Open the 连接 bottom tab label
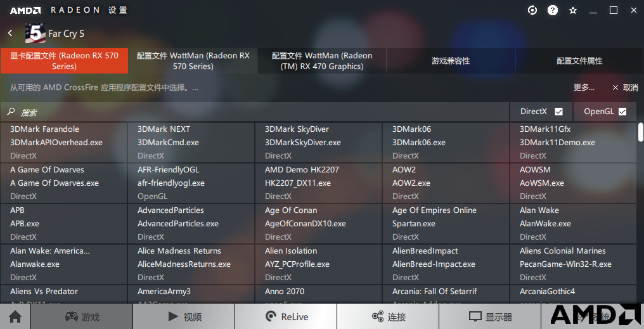Screen dimensions: 644x329 pyautogui.click(x=396, y=317)
